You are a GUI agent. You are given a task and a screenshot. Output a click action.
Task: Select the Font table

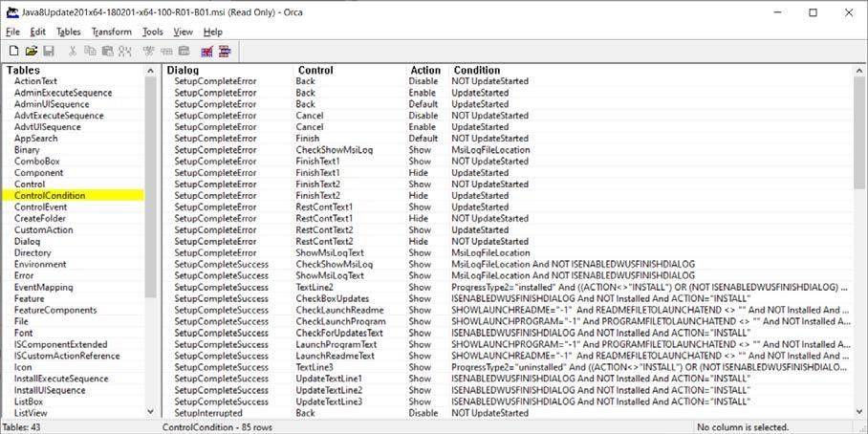[x=23, y=333]
